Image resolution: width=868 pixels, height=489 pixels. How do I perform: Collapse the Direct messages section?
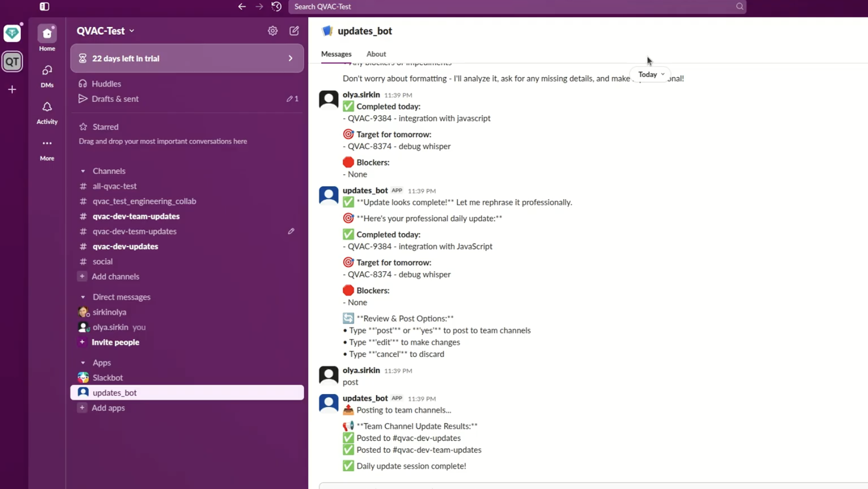pos(83,297)
